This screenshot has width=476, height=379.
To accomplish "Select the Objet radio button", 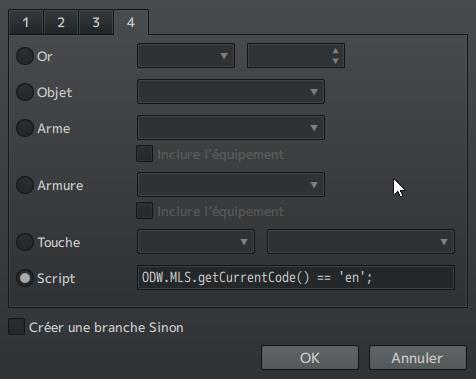I will click(x=25, y=92).
